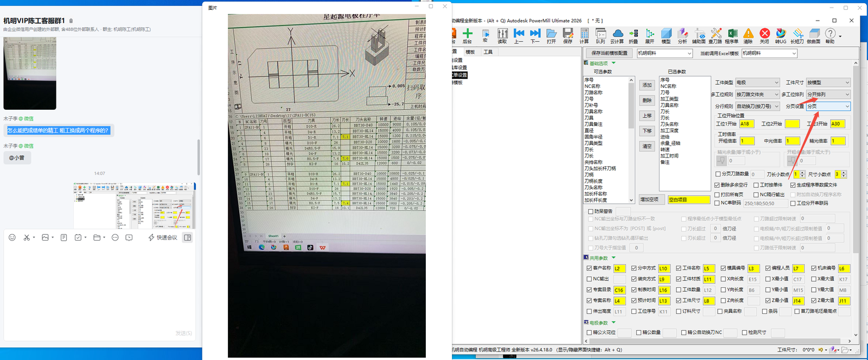Click the 展开 expand icon
Screen dimensions: 868x360
[x=649, y=36]
